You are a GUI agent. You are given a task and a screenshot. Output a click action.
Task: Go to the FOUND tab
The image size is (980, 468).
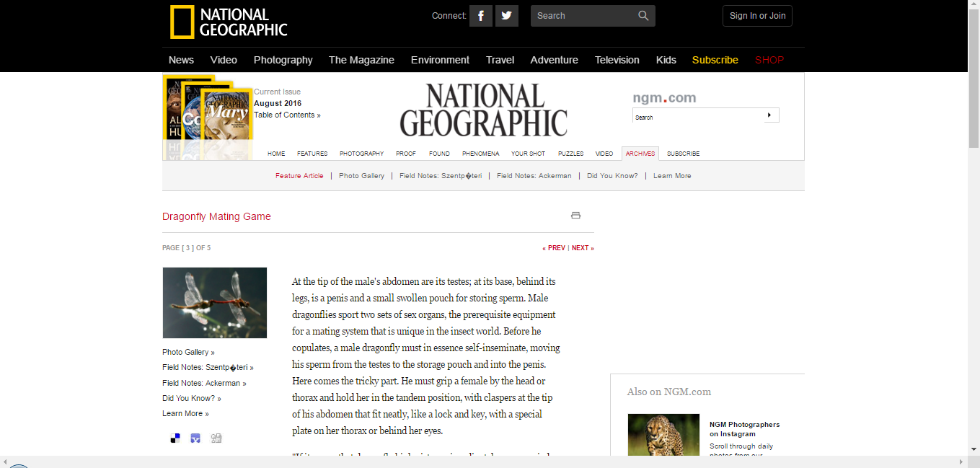click(x=439, y=154)
